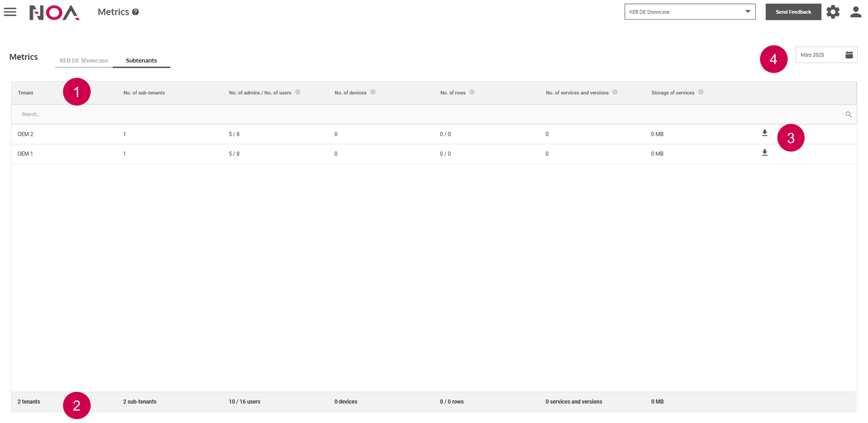Show info for Storage of services column
This screenshot has width=868, height=423.
pos(700,92)
